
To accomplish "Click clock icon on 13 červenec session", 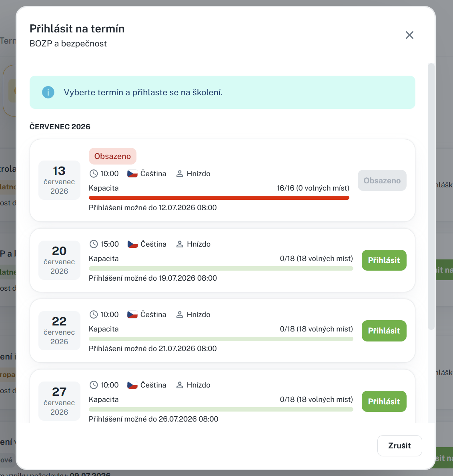I will tap(94, 174).
